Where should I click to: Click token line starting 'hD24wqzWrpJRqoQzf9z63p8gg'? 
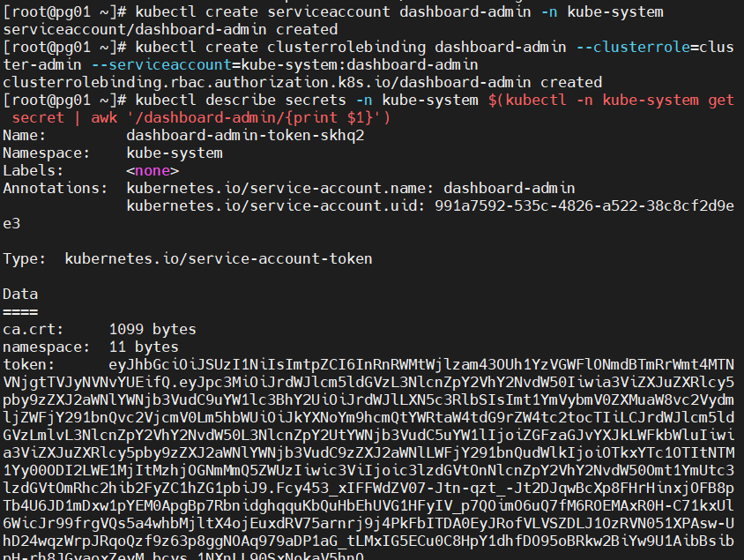pyautogui.click(x=368, y=541)
